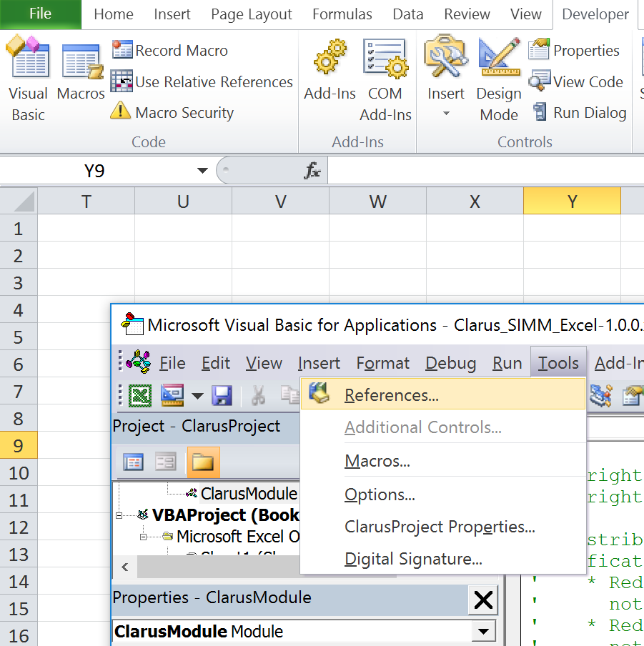Screen dimensions: 644x646
Task: Switch to the Home ribbon tab
Action: click(x=114, y=14)
